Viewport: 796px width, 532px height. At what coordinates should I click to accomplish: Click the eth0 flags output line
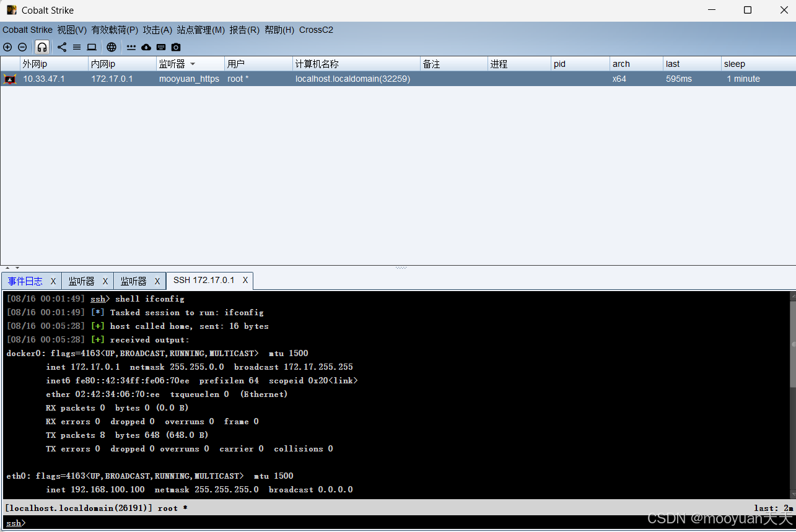pyautogui.click(x=150, y=476)
